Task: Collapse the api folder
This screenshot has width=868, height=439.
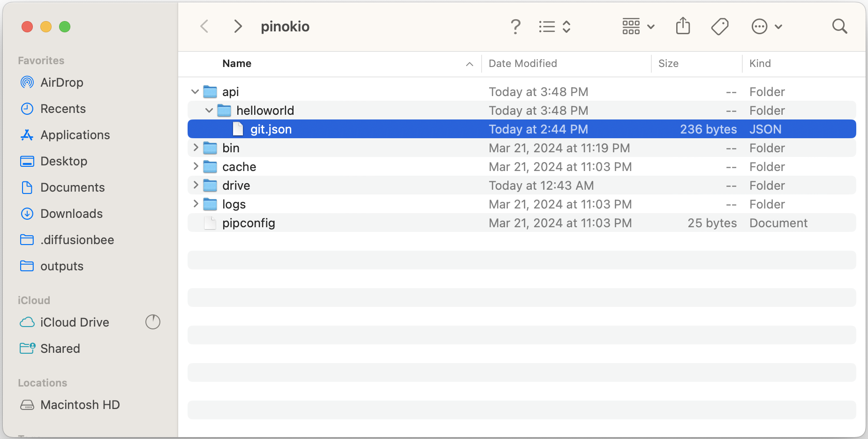Action: 195,91
